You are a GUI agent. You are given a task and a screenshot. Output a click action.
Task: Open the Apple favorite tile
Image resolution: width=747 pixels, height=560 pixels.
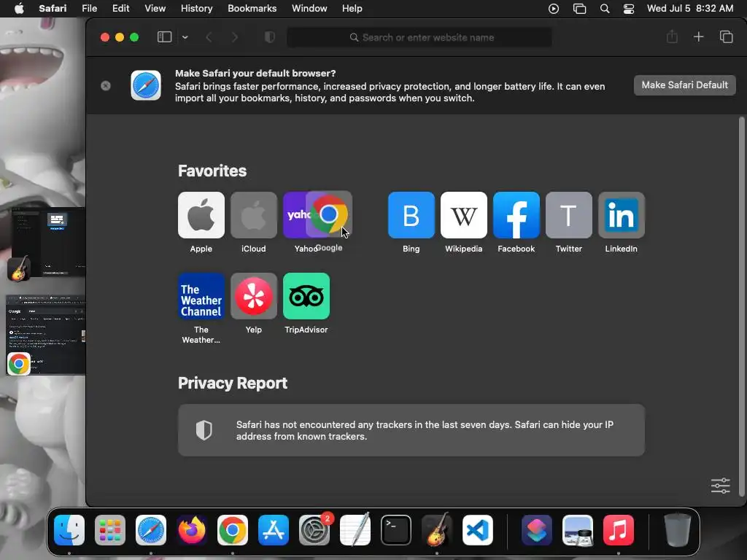tap(201, 215)
